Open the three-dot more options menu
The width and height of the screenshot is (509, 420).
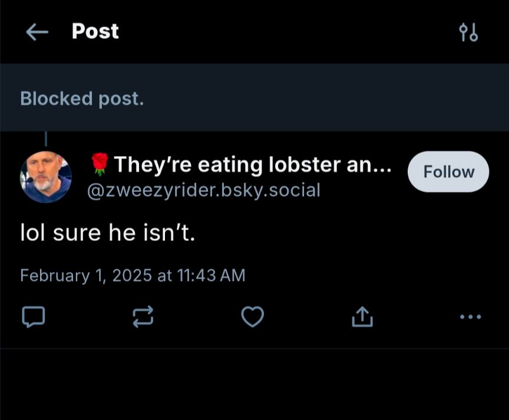coord(470,317)
